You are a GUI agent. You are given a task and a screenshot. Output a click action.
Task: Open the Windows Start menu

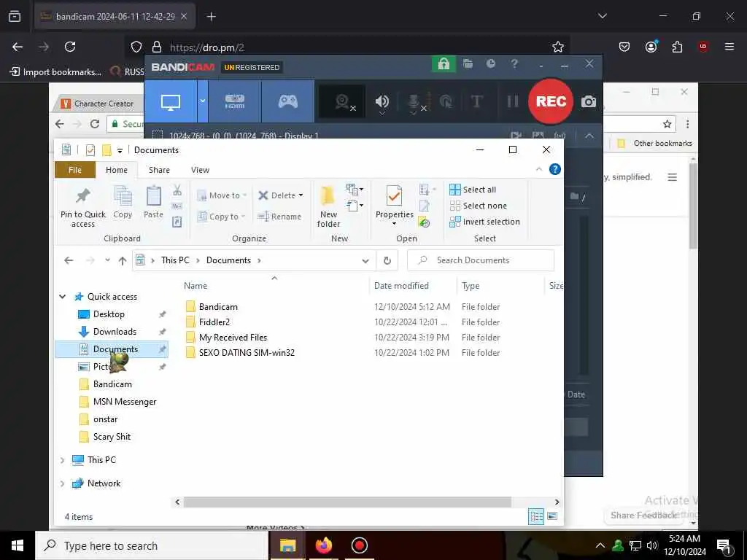(18, 545)
